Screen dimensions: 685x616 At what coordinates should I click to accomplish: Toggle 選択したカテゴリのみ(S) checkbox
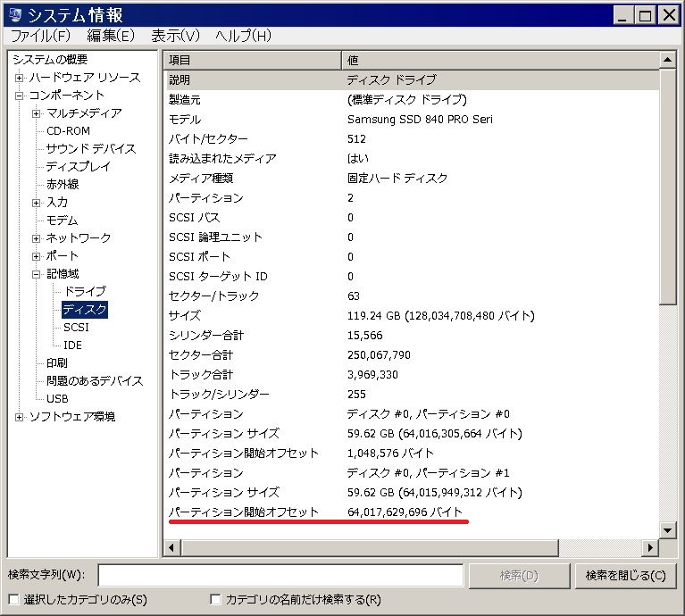click(14, 600)
